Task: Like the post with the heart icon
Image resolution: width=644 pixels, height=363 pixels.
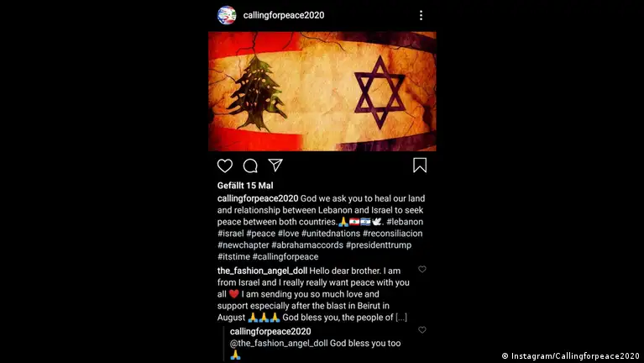Action: pyautogui.click(x=225, y=166)
